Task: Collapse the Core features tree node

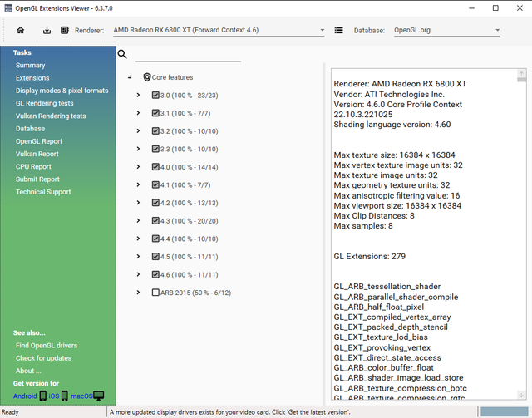Action: [x=130, y=77]
